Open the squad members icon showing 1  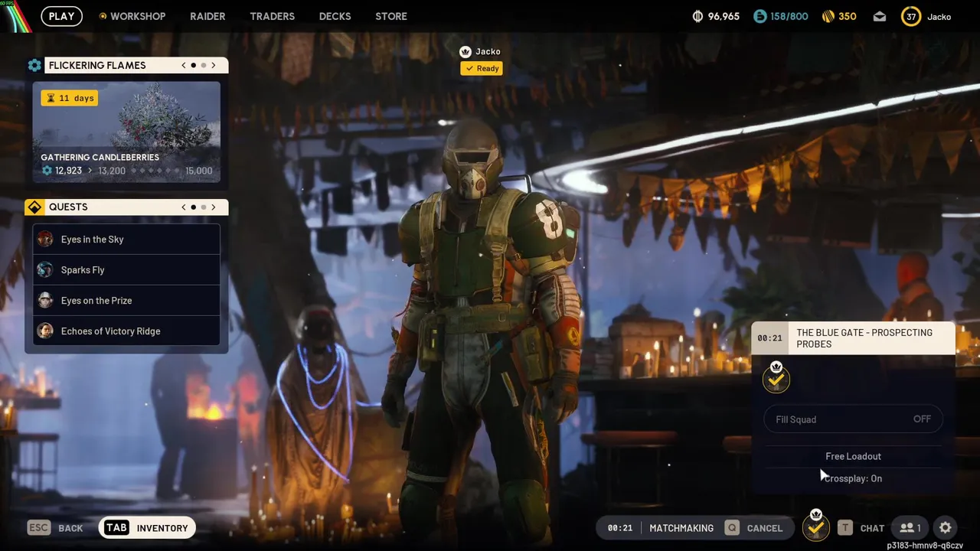910,527
